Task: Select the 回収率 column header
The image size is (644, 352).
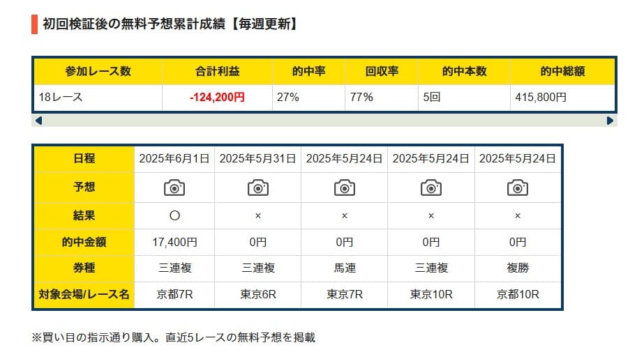Action: [382, 71]
